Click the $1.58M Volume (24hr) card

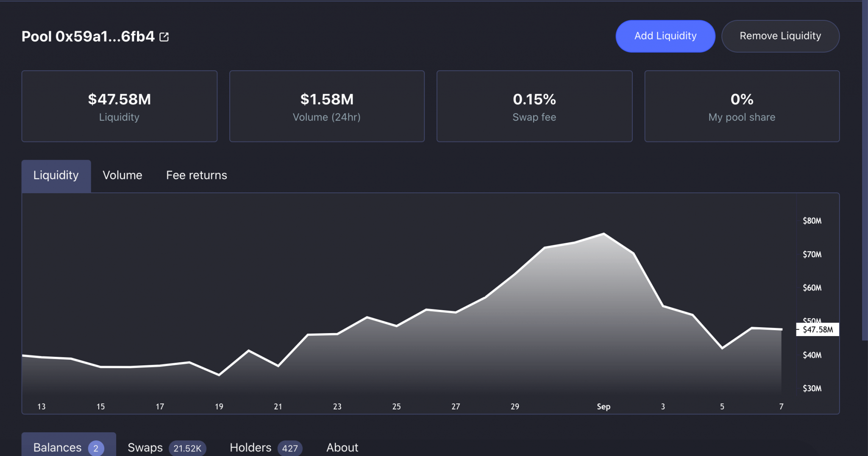[327, 106]
